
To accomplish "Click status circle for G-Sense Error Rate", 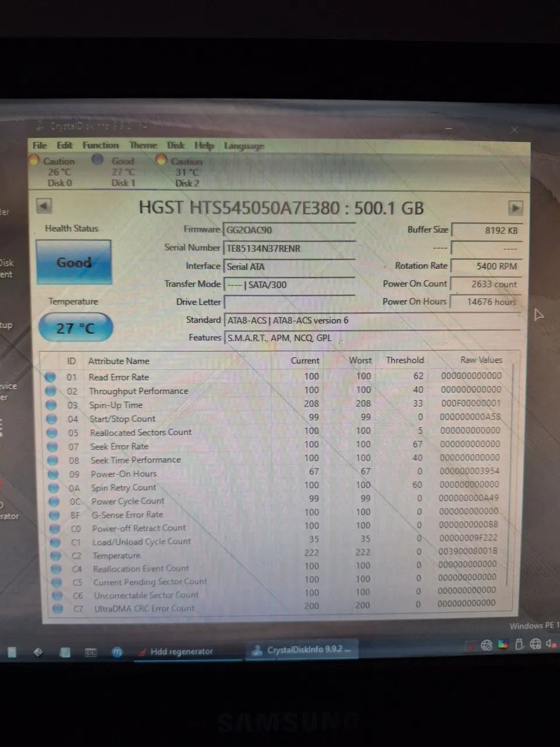I will [55, 515].
